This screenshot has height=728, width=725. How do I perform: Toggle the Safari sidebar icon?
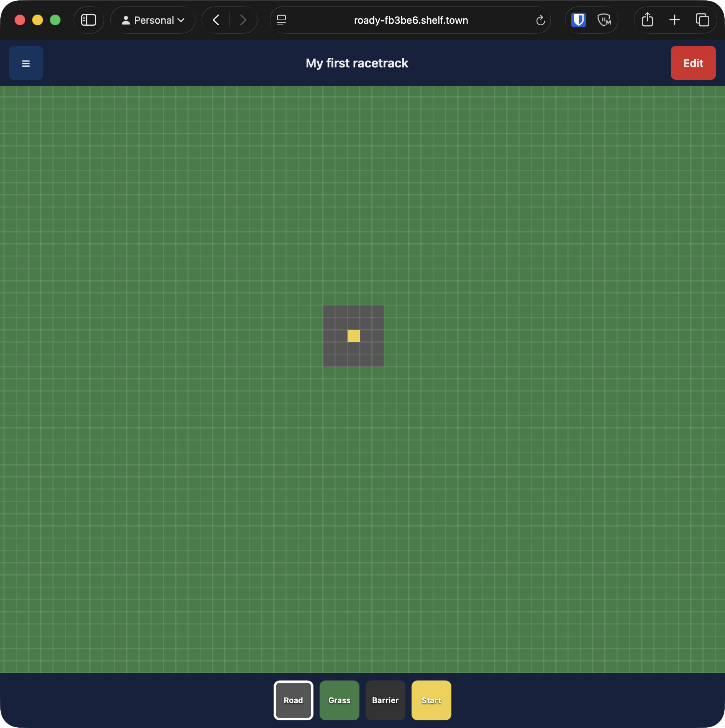point(89,20)
